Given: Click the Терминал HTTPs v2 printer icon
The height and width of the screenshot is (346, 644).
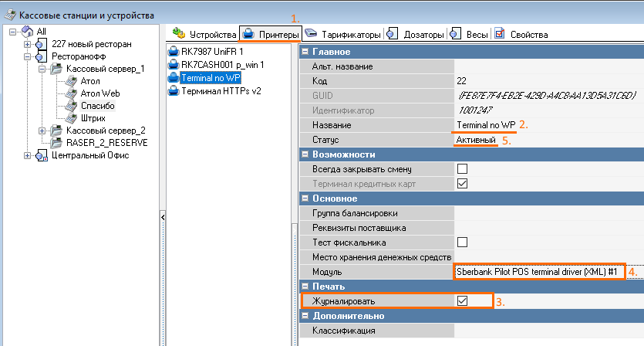Looking at the screenshot, I should 174,91.
